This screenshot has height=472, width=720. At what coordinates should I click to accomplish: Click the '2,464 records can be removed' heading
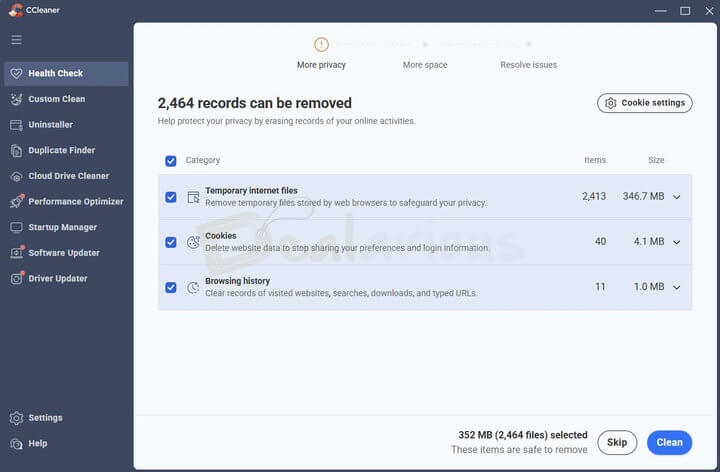[x=255, y=103]
